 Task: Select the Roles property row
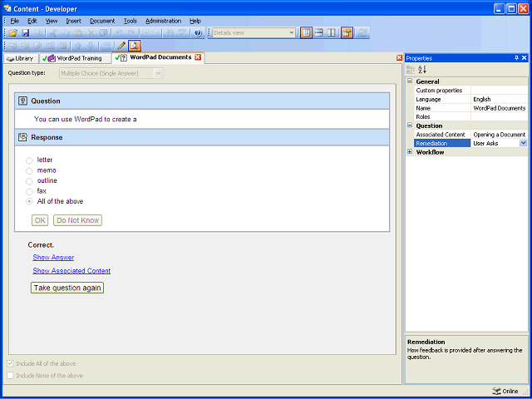pos(470,116)
